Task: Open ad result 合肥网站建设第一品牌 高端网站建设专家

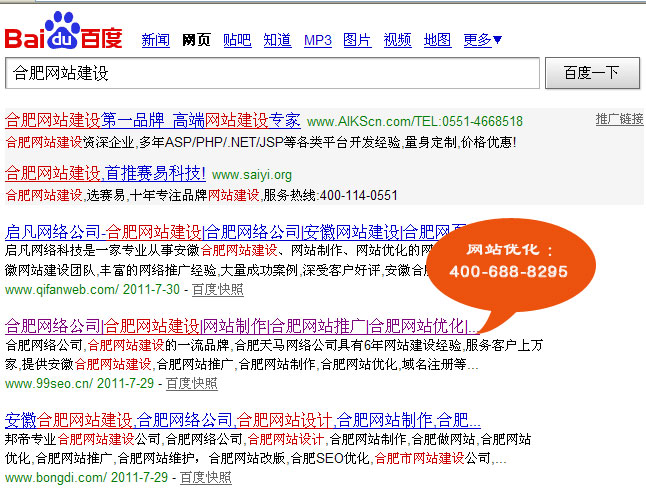Action: coord(153,120)
